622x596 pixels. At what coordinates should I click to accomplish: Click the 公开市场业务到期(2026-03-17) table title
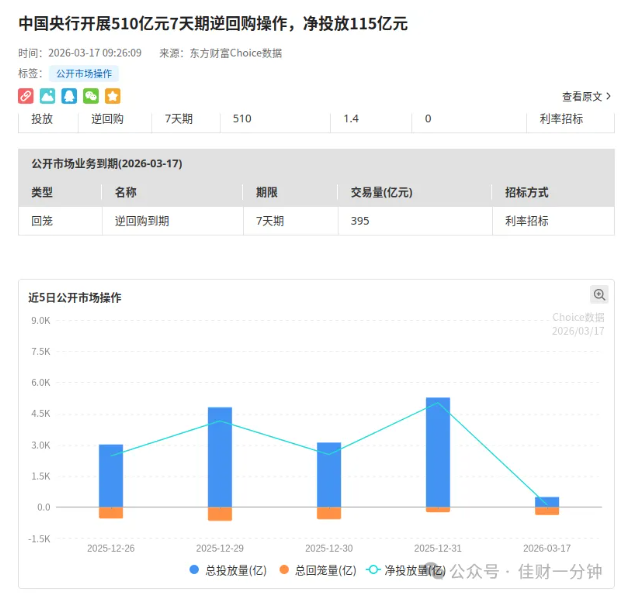click(107, 163)
